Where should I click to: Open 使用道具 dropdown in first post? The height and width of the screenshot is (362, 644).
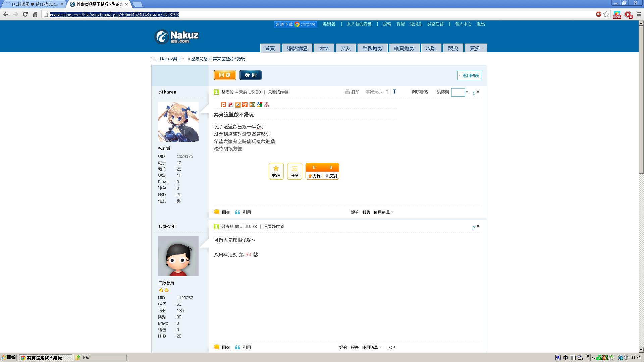(383, 212)
